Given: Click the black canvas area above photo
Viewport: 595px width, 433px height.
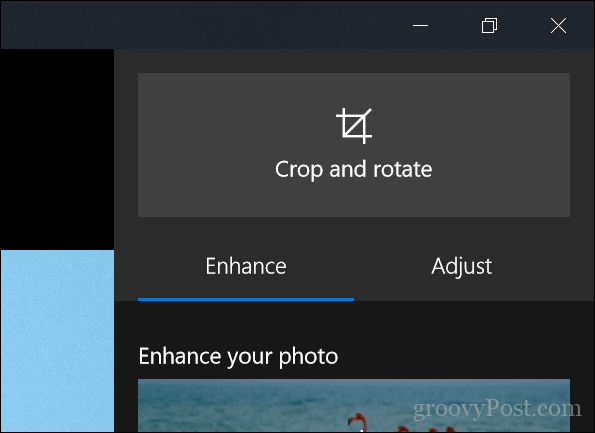Looking at the screenshot, I should point(57,149).
